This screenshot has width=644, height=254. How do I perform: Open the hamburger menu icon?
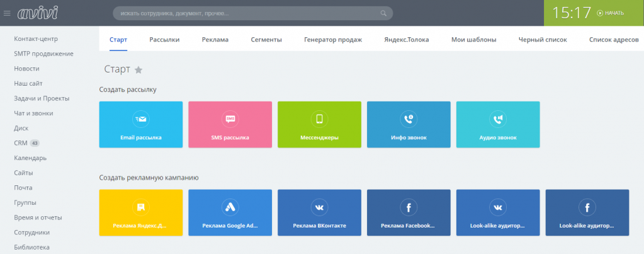tap(7, 13)
